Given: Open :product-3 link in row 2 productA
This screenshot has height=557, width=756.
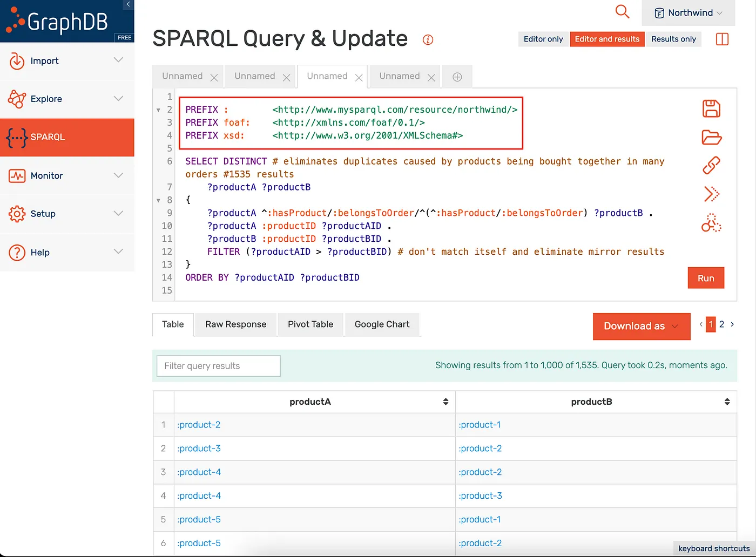Looking at the screenshot, I should click(x=199, y=449).
